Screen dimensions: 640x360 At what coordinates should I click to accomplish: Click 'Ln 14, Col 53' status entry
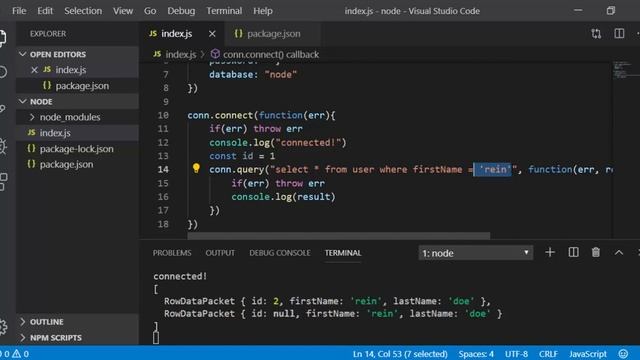pyautogui.click(x=400, y=354)
